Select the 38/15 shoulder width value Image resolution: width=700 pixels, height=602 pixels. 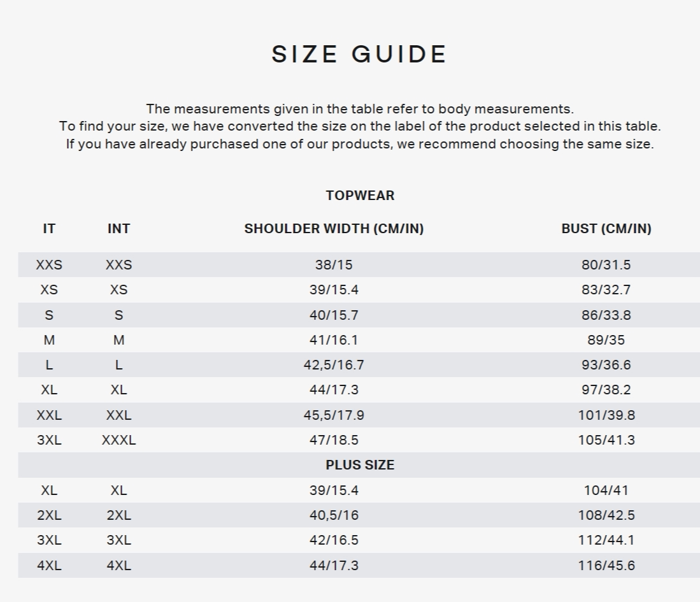click(334, 265)
